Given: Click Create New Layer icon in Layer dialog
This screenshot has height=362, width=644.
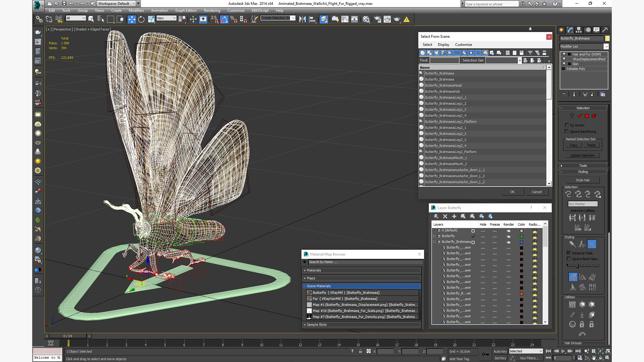Looking at the screenshot, I should coord(436,217).
